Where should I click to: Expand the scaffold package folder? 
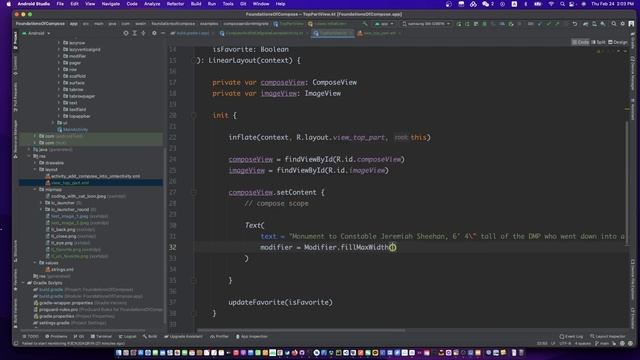point(59,76)
